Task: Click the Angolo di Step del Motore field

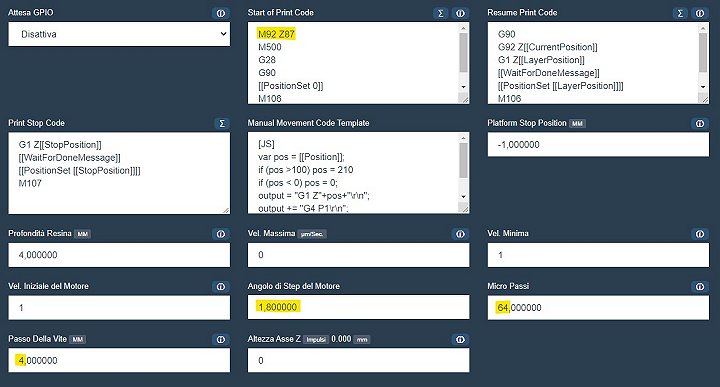Action: click(x=358, y=307)
